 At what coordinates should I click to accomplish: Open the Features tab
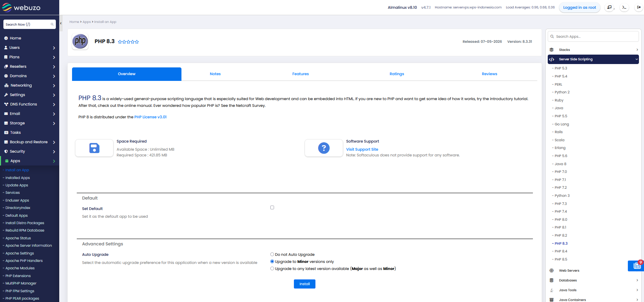[x=301, y=74]
